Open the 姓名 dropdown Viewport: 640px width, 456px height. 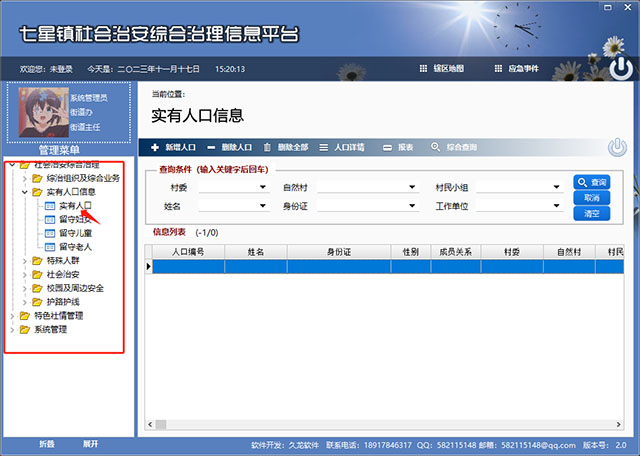(x=262, y=205)
